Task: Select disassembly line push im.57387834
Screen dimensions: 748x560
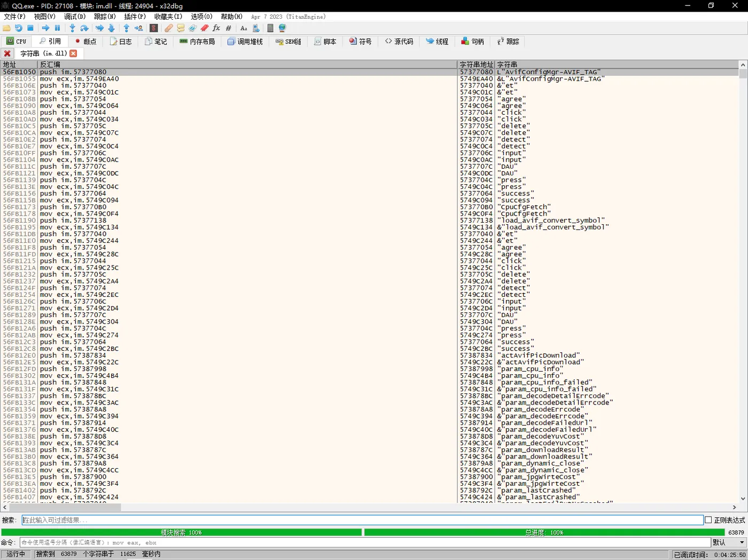Action: (73, 356)
